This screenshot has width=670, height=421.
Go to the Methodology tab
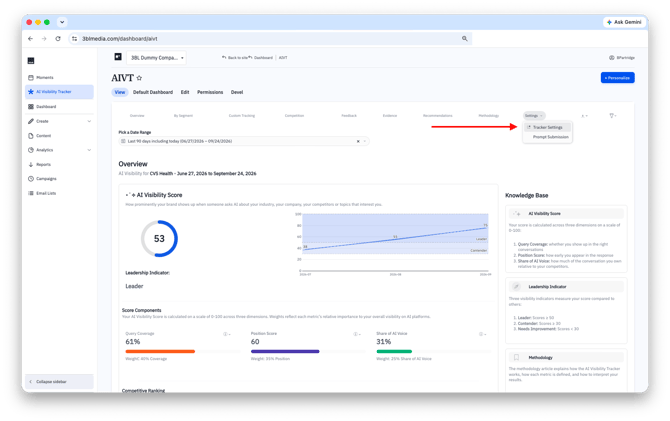click(489, 116)
